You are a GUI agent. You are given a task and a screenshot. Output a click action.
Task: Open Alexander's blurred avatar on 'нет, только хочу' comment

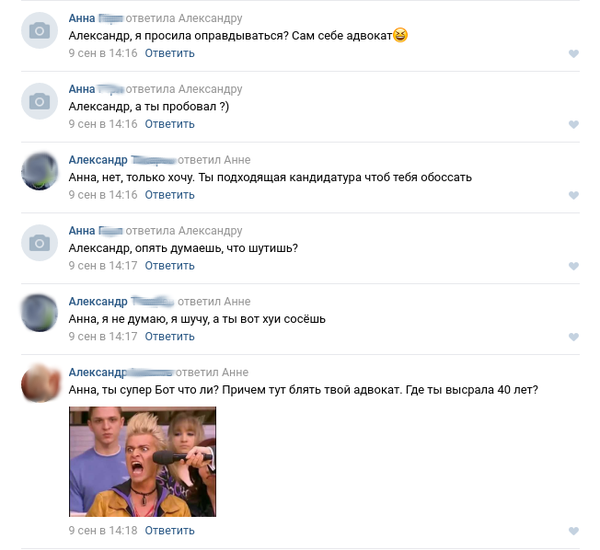(x=39, y=172)
